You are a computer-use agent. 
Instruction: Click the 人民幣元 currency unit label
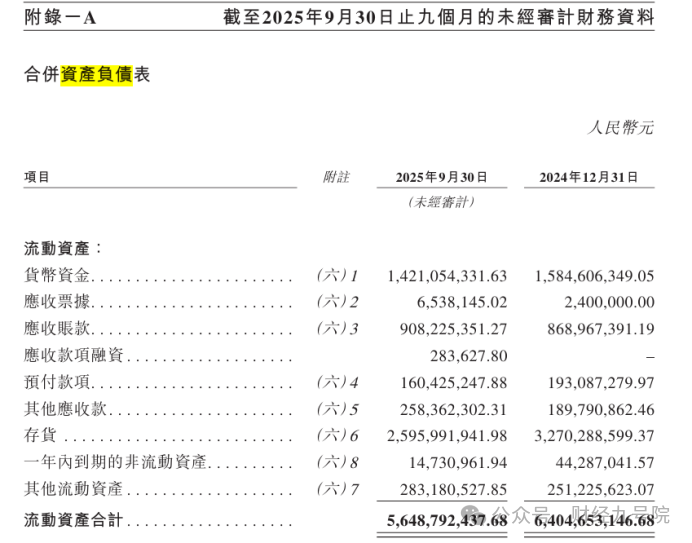(x=621, y=128)
